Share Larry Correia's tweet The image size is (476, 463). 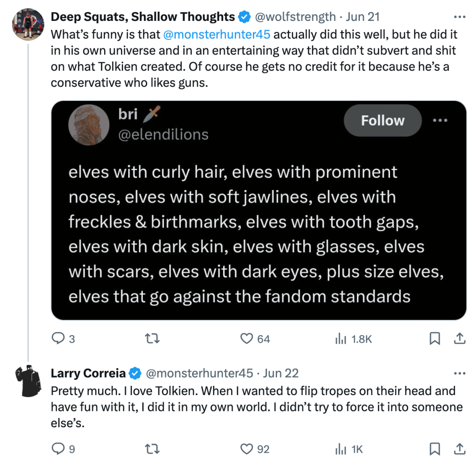click(459, 449)
